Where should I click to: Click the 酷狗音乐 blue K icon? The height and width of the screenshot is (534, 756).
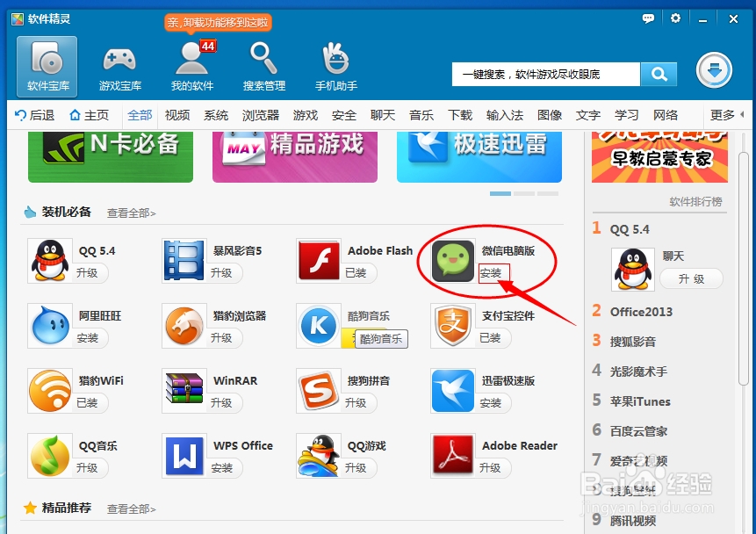(x=318, y=326)
